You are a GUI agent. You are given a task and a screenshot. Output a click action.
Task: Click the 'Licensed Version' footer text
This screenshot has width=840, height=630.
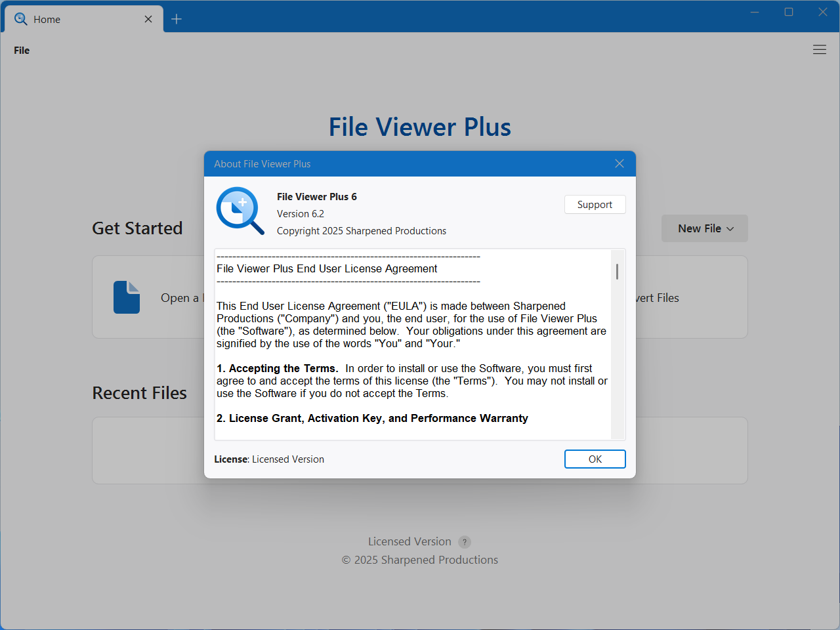point(409,541)
